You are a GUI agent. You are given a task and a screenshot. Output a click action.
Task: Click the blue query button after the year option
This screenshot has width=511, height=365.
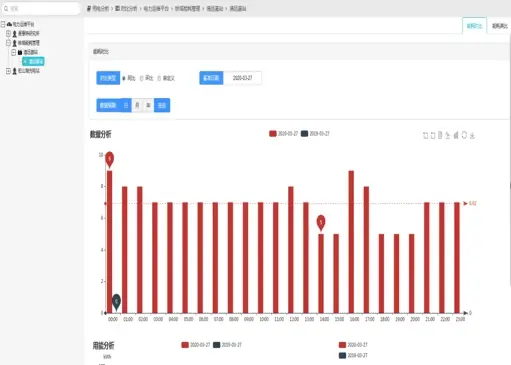click(162, 105)
